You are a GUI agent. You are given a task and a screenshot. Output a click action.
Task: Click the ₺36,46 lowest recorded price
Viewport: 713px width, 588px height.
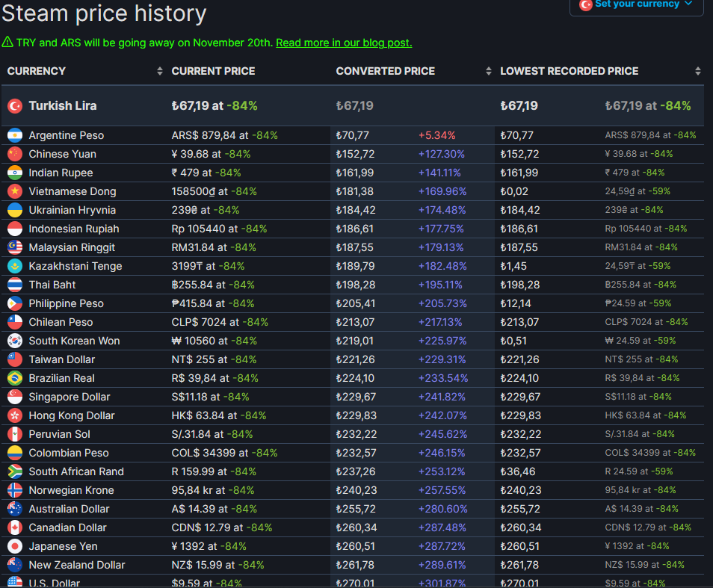(x=517, y=471)
